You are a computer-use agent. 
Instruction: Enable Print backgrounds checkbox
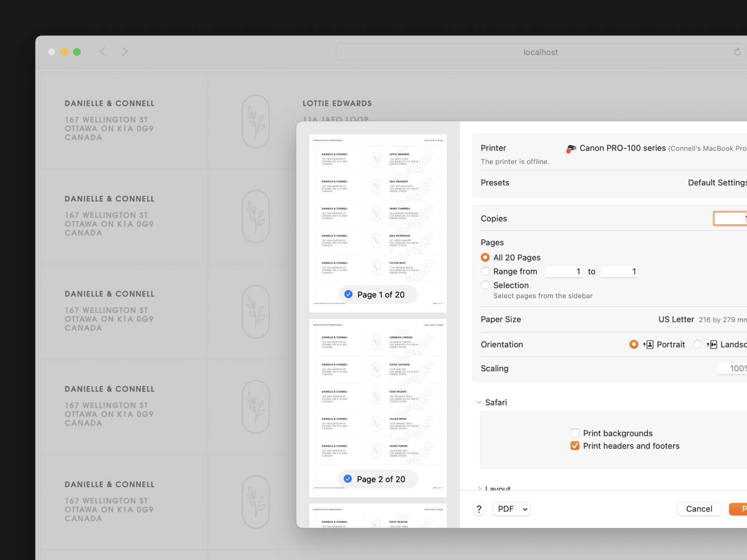pos(575,433)
